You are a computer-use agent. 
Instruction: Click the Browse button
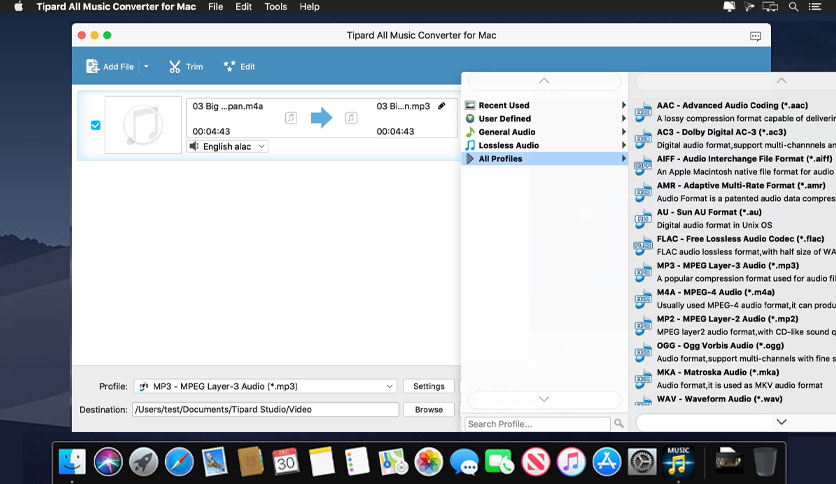point(429,409)
